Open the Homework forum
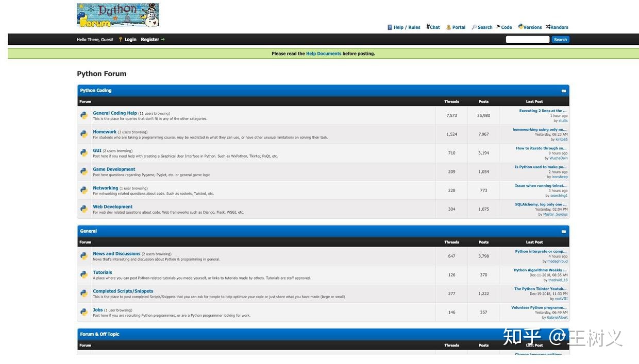Image resolution: width=639 pixels, height=364 pixels. [x=105, y=132]
